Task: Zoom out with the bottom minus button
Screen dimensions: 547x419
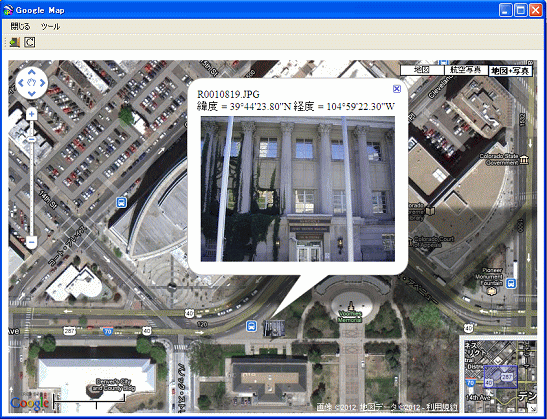Action: 31,241
